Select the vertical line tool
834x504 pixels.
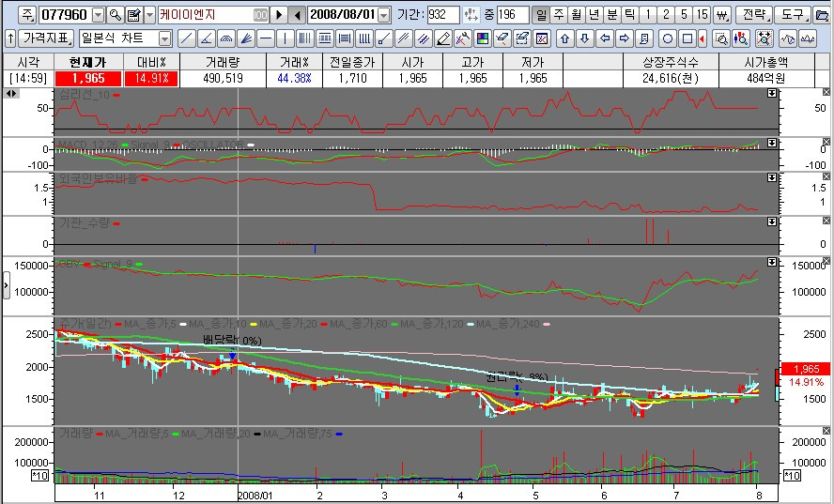(286, 38)
